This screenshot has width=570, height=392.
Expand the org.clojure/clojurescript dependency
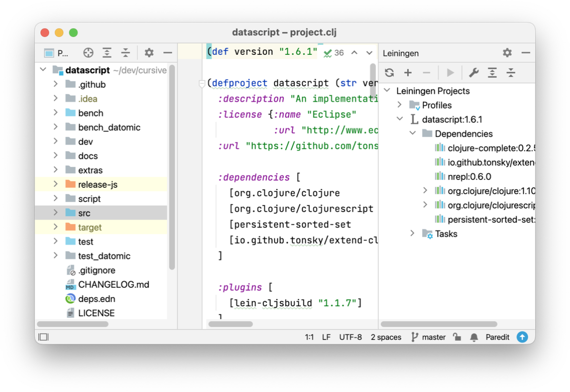[425, 204]
